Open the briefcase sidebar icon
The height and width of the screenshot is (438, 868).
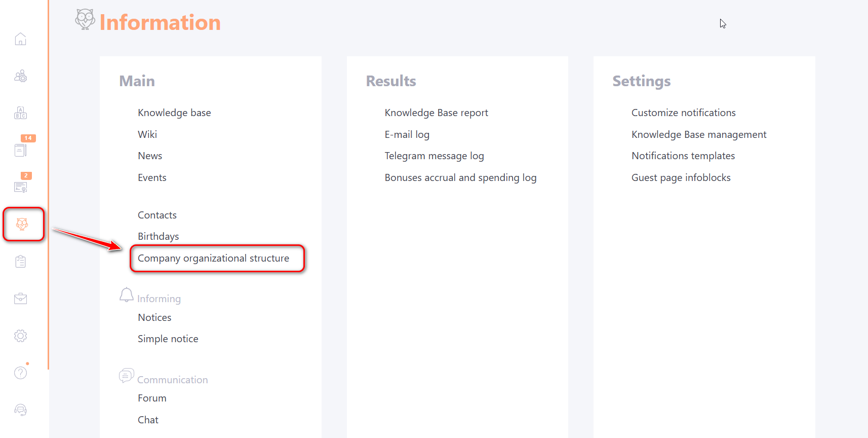(20, 299)
